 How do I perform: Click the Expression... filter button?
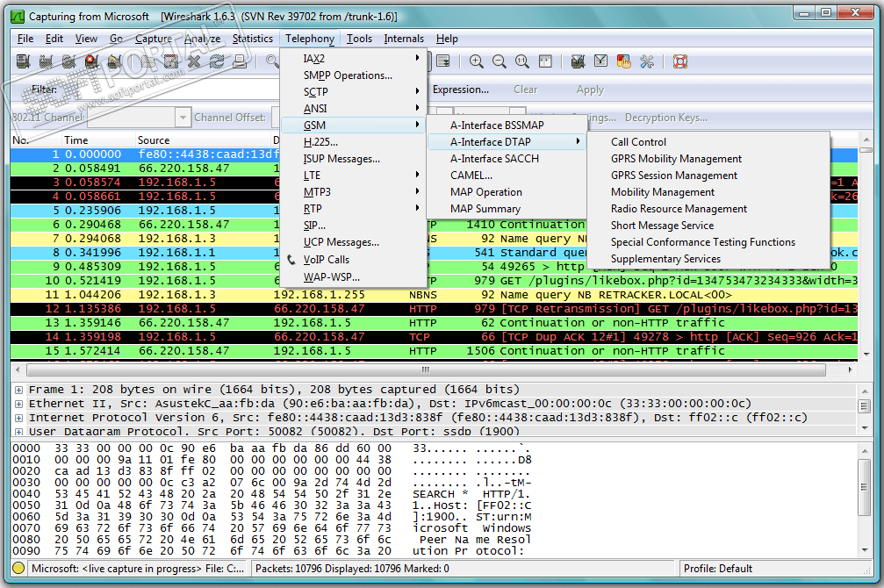coord(461,90)
